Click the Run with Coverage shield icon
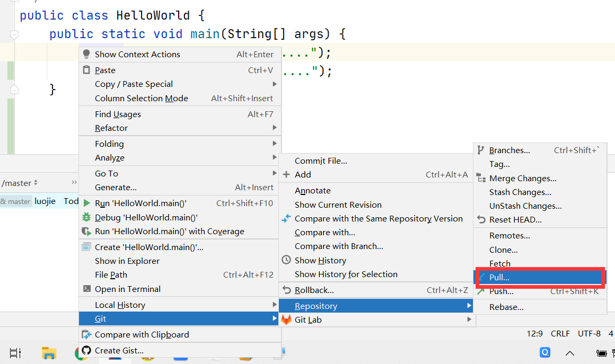Viewport: 615px width, 364px height. [x=86, y=232]
